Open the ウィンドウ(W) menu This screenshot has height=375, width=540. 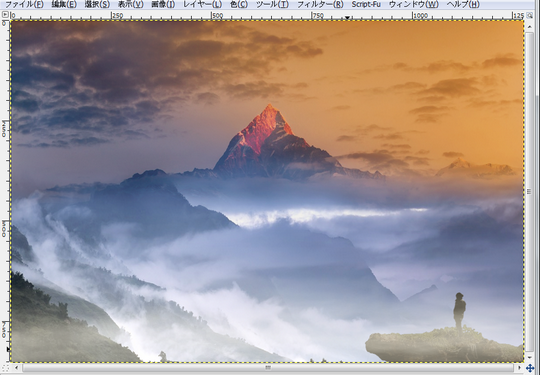(x=414, y=4)
